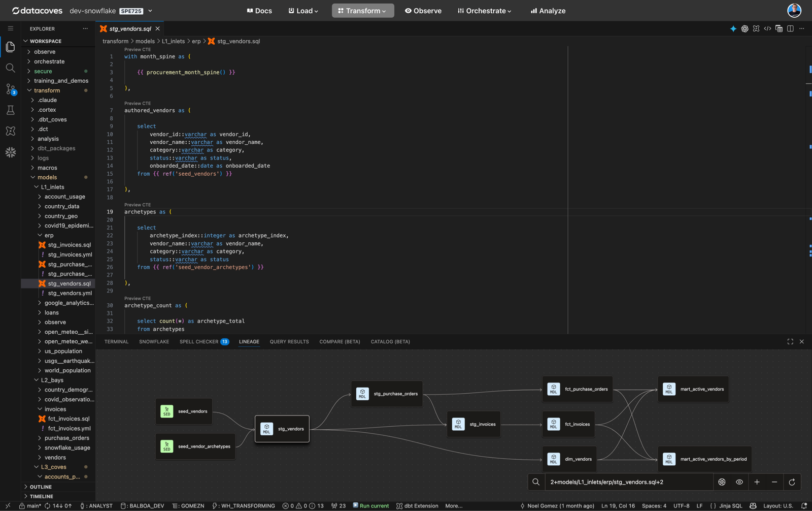Open stg_invoices.sql in explorer
This screenshot has width=812, height=511.
pos(70,245)
